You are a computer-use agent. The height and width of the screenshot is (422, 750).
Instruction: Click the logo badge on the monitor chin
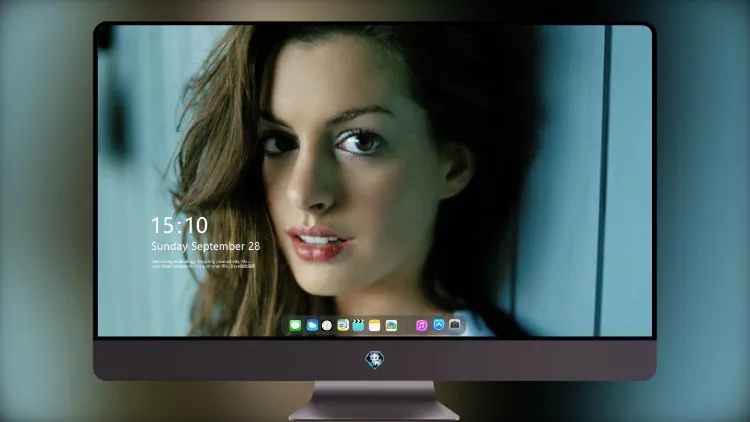coord(375,360)
